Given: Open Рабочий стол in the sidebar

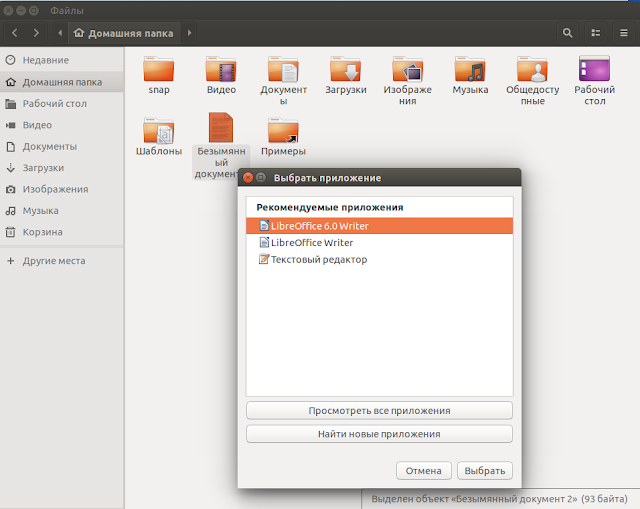Looking at the screenshot, I should [62, 104].
